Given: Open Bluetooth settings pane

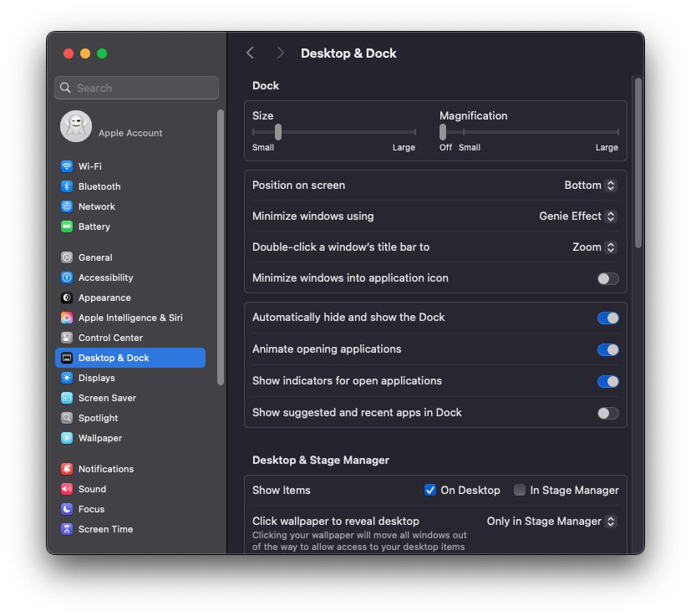Looking at the screenshot, I should 130,186.
